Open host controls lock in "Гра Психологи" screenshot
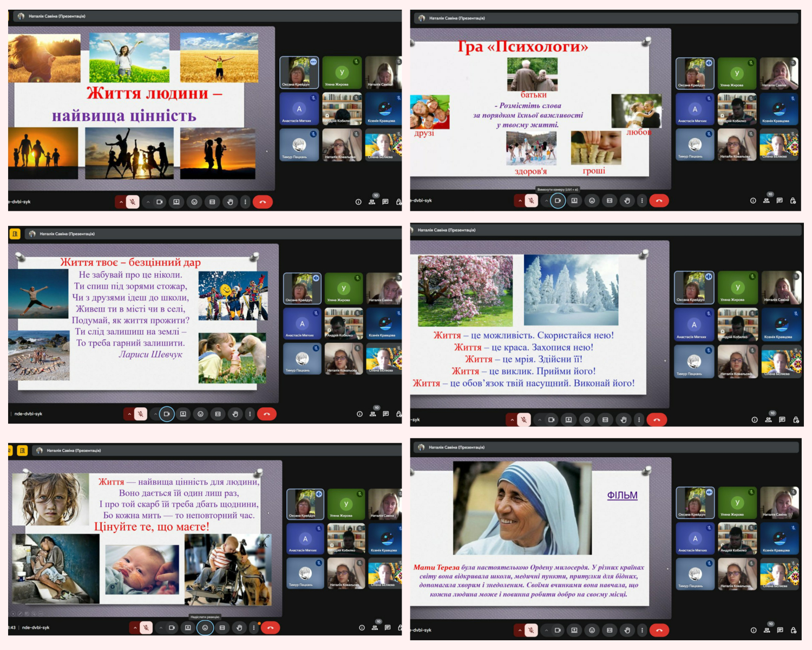The width and height of the screenshot is (812, 650). point(793,200)
